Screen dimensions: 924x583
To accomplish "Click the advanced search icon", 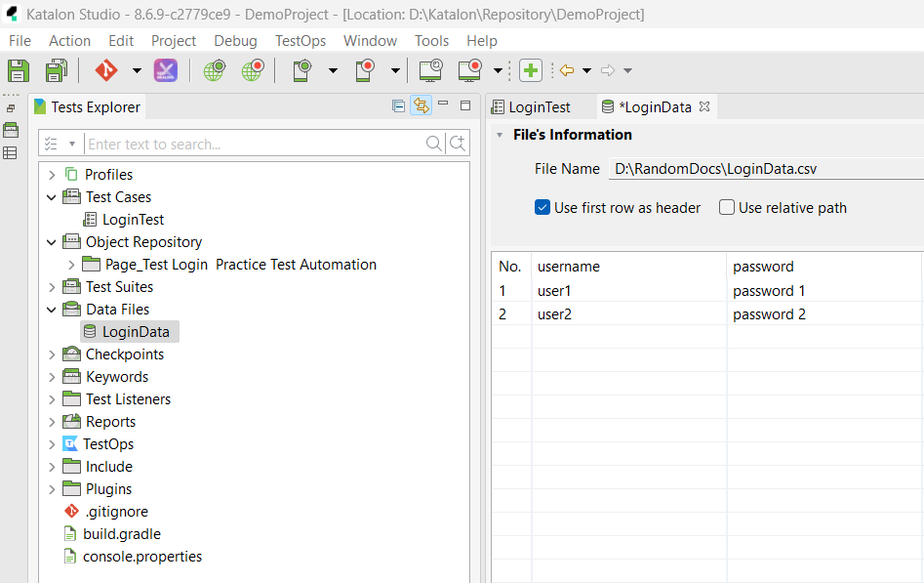I will [x=458, y=144].
